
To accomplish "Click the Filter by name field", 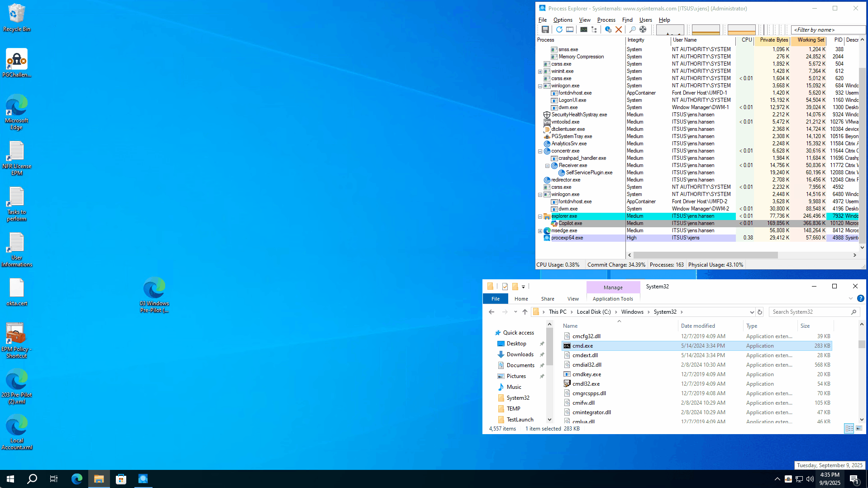I will 828,30.
